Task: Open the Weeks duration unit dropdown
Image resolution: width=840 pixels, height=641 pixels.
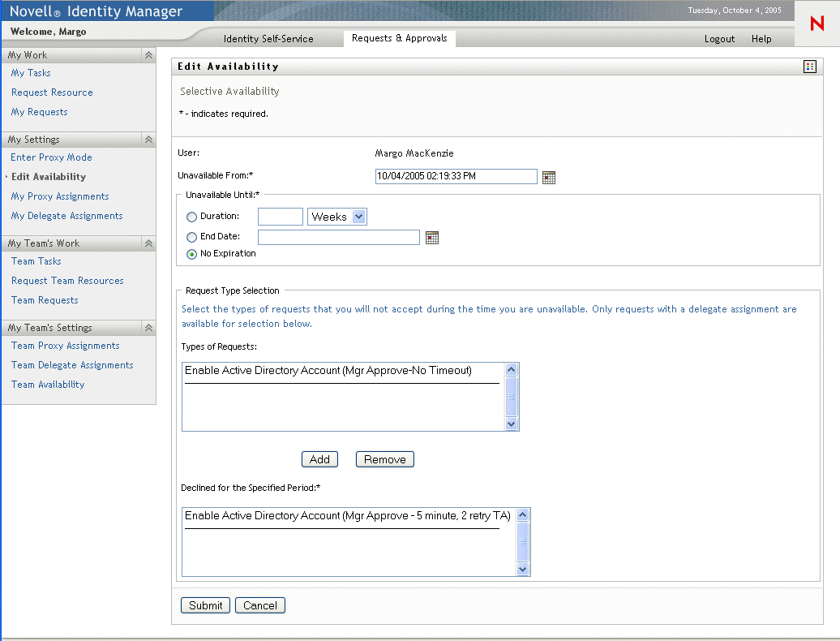Action: tap(360, 217)
